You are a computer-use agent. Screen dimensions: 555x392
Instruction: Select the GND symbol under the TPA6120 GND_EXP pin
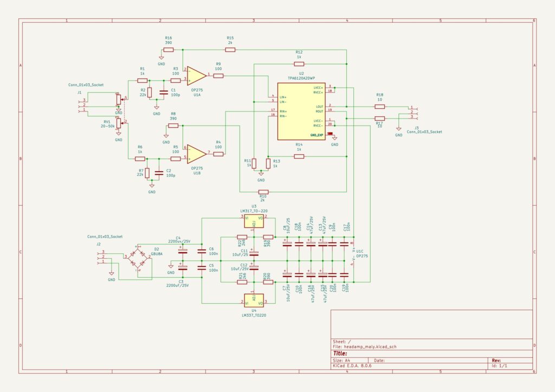(334, 139)
